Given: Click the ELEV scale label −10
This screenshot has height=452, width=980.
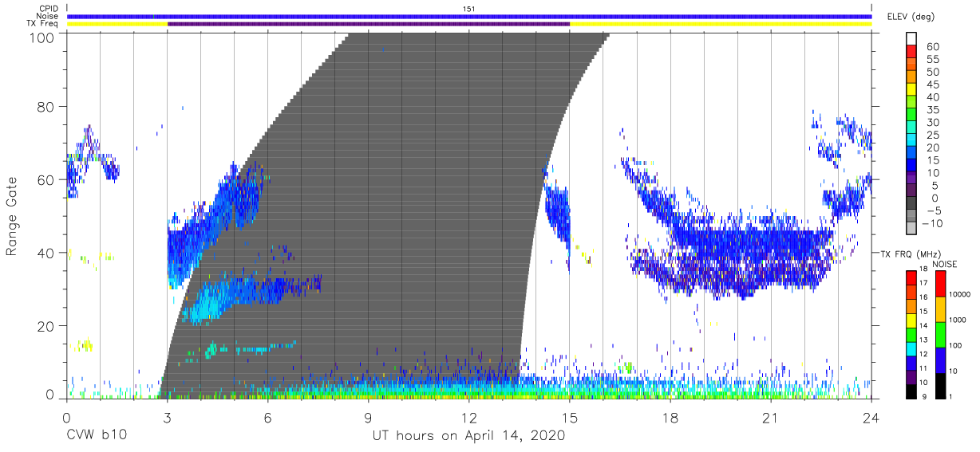Looking at the screenshot, I should (931, 223).
